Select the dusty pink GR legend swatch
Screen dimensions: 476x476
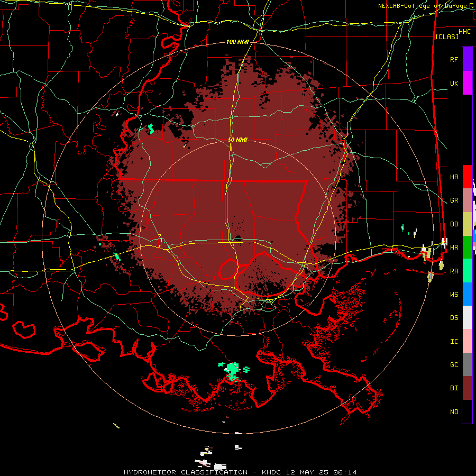[467, 200]
